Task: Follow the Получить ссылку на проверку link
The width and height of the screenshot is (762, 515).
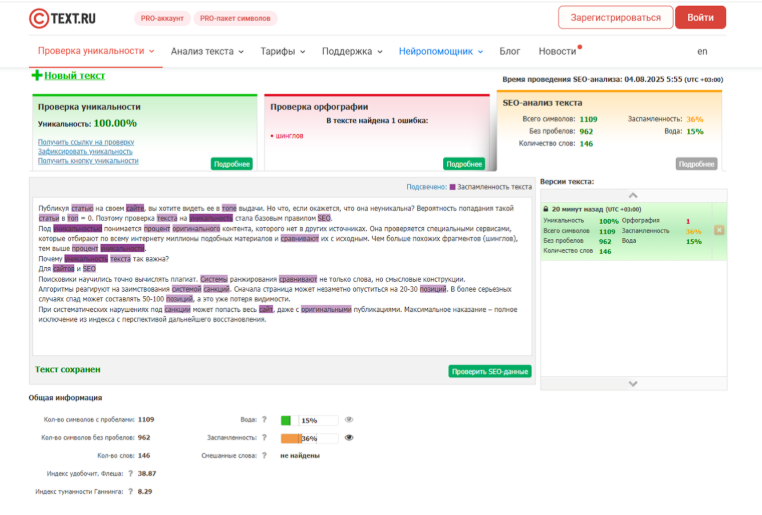Action: (86, 142)
